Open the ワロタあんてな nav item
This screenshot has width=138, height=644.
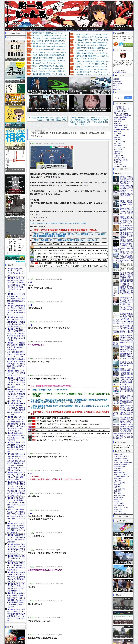tap(68, 30)
